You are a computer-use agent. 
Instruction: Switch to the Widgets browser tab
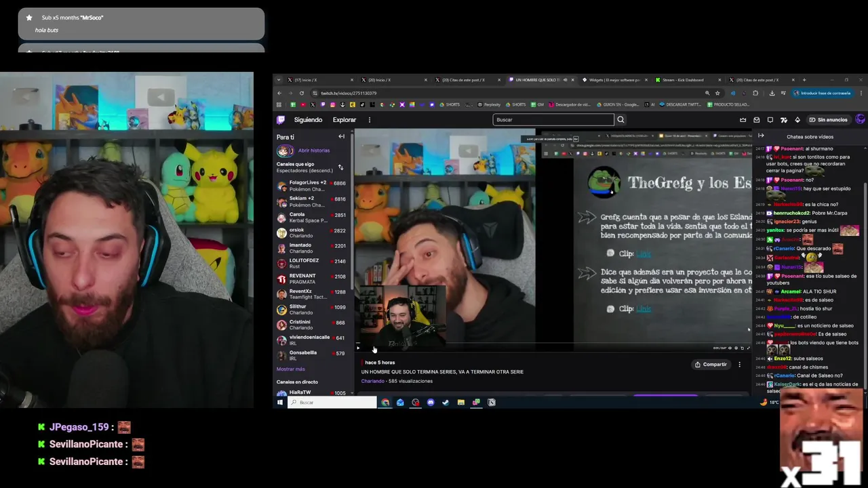click(x=614, y=80)
